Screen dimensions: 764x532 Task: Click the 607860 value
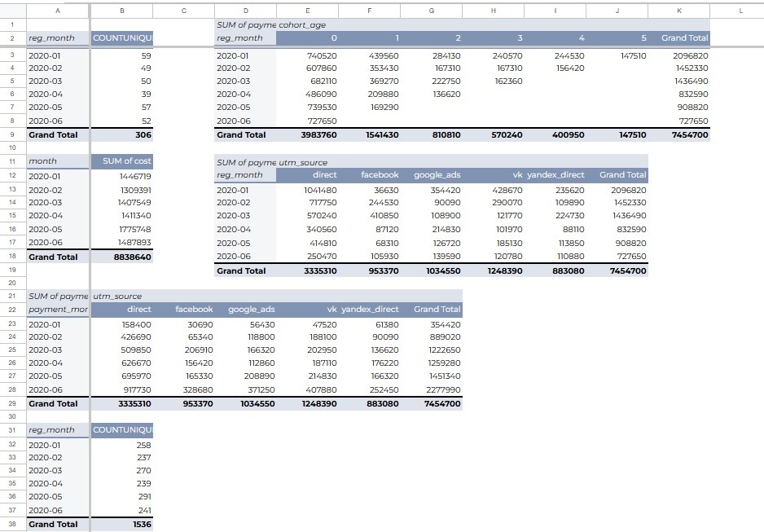tap(307, 68)
